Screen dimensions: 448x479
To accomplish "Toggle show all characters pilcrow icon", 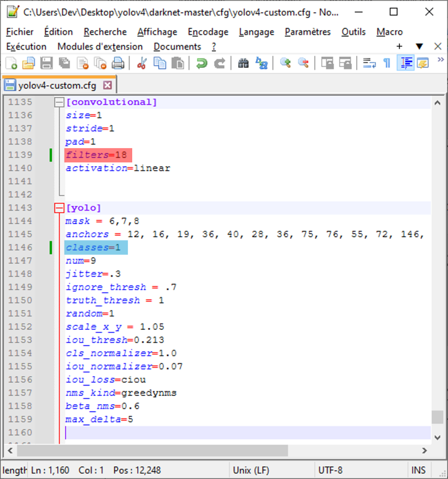I will pyautogui.click(x=387, y=63).
